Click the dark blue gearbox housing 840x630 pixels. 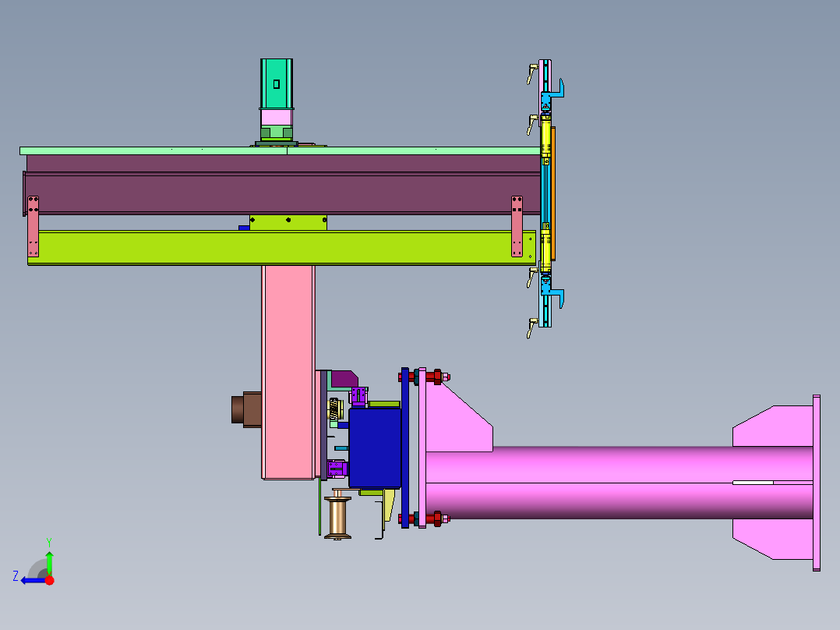coord(375,448)
